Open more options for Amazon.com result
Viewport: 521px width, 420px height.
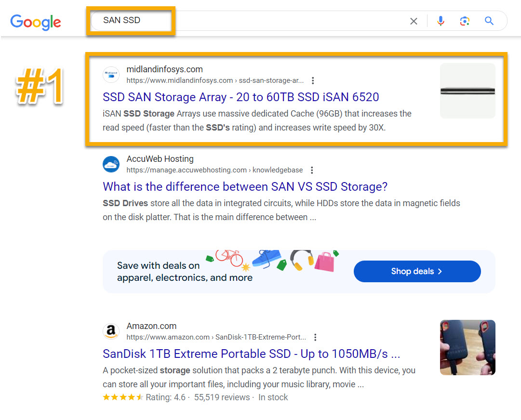pos(315,337)
